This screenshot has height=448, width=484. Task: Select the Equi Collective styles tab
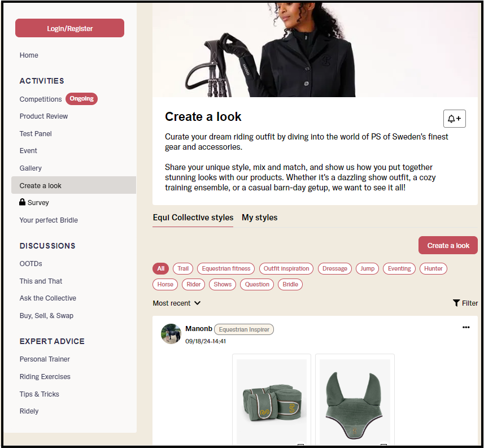193,218
